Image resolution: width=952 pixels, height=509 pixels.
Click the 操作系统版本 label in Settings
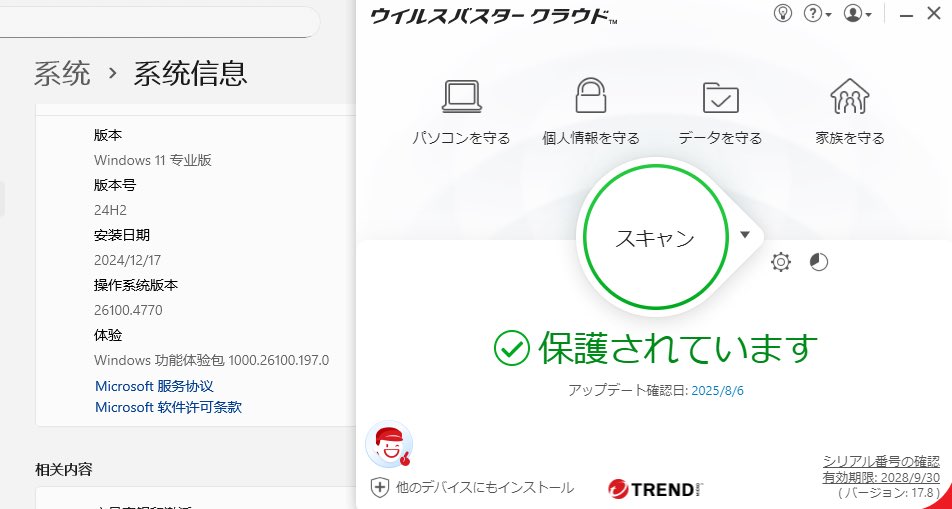coord(136,285)
